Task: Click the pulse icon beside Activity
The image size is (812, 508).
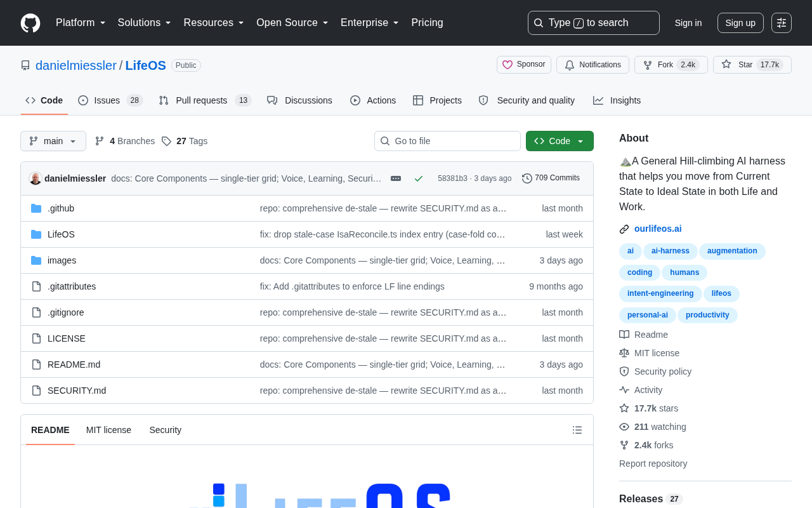Action: click(x=624, y=390)
